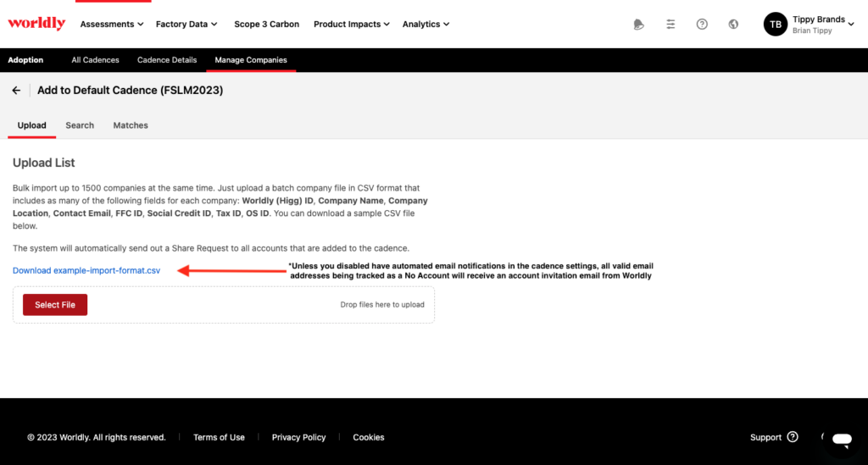Open Terms of Use link
Viewport: 868px width, 465px height.
[x=219, y=437]
